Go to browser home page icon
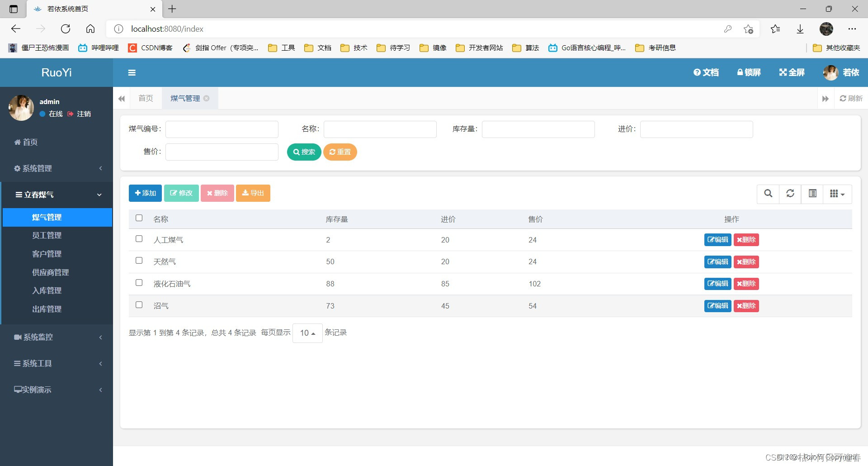Viewport: 868px width, 466px height. [90, 29]
